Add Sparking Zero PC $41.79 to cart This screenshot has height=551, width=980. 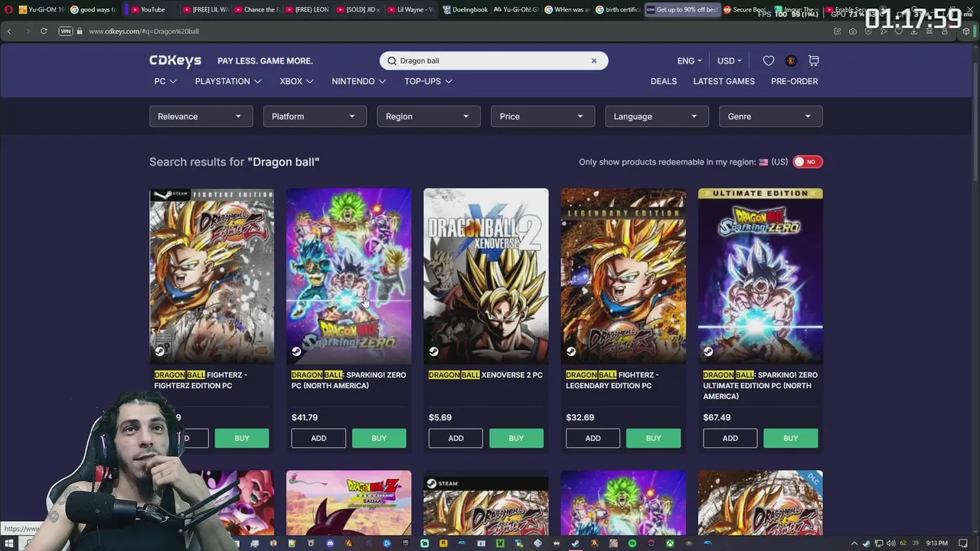(318, 438)
